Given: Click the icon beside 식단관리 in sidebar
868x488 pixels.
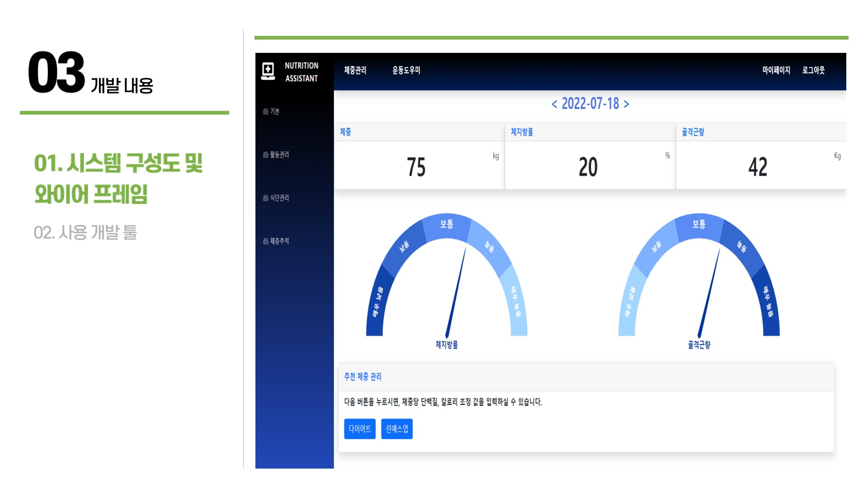Looking at the screenshot, I should pyautogui.click(x=265, y=198).
